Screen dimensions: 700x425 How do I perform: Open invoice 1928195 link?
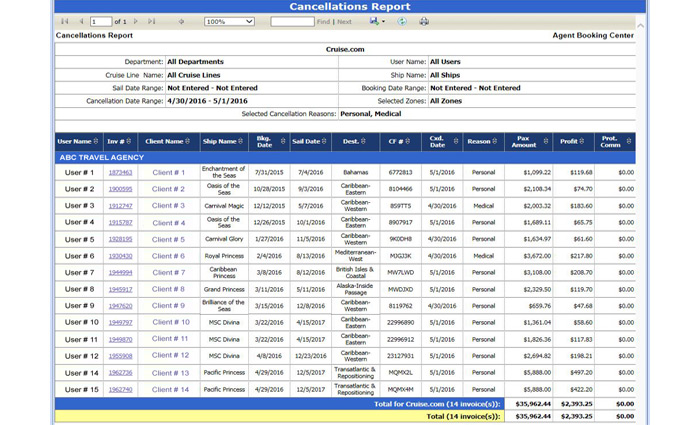point(121,239)
